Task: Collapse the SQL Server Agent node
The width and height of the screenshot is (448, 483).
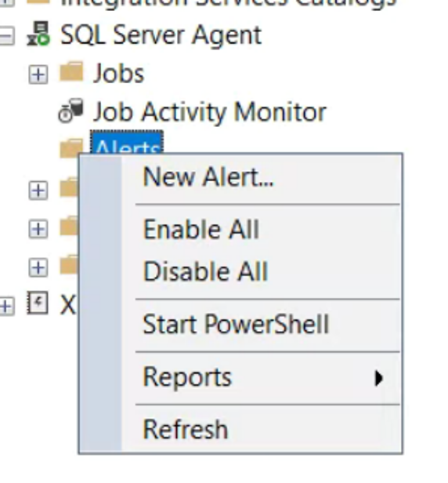Action: 7,36
